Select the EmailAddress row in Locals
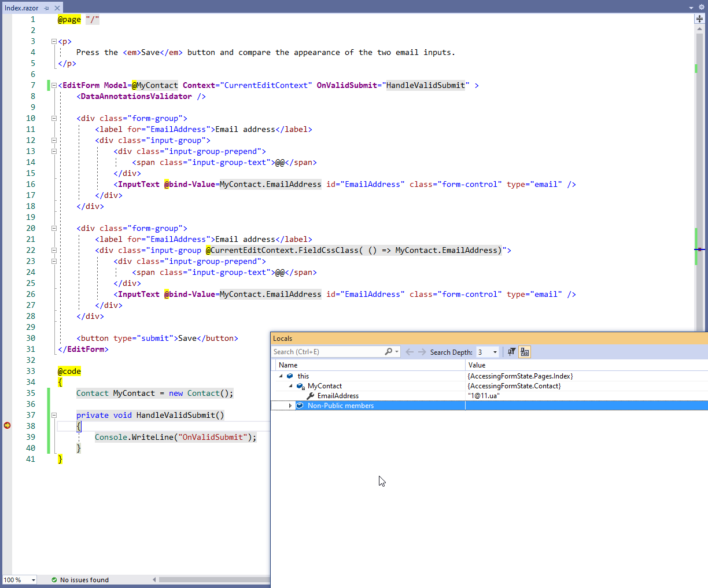 click(489, 396)
